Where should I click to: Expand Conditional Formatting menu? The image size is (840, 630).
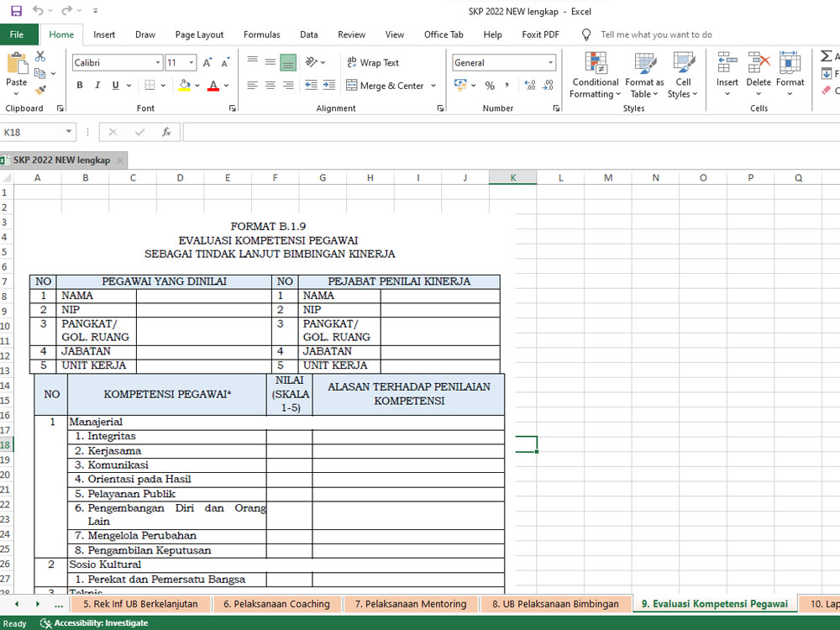click(595, 75)
